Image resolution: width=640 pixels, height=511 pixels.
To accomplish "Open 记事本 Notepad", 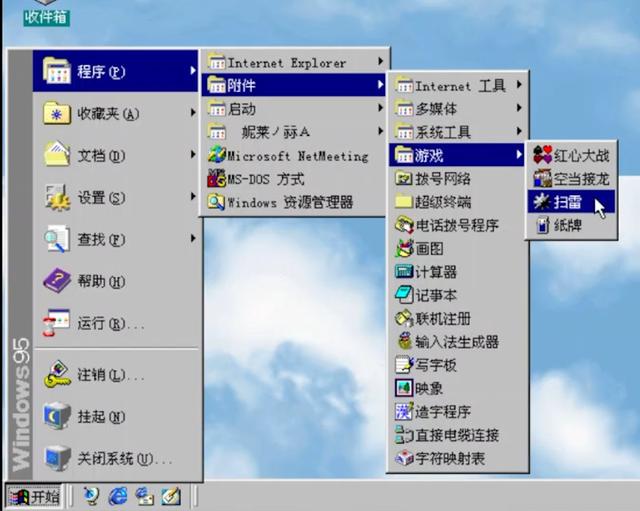I will (x=457, y=295).
